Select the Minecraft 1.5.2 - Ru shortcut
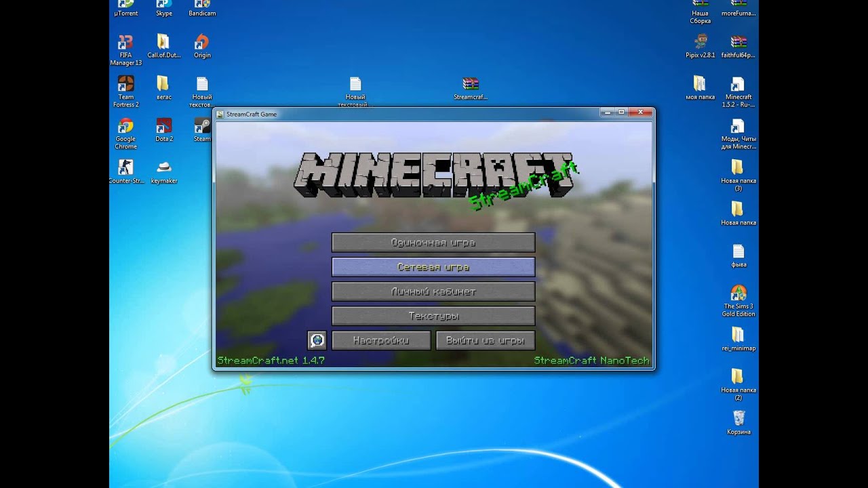Viewport: 868px width, 488px height. coord(738,92)
